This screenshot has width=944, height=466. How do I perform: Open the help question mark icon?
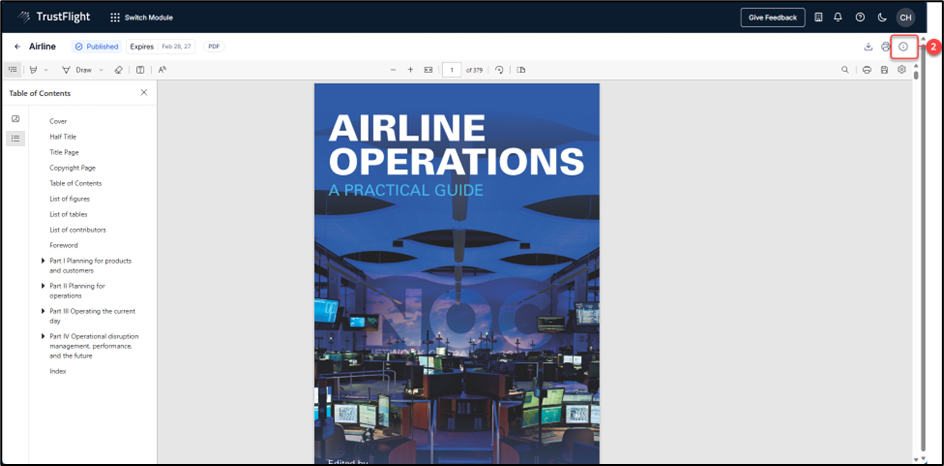(860, 17)
